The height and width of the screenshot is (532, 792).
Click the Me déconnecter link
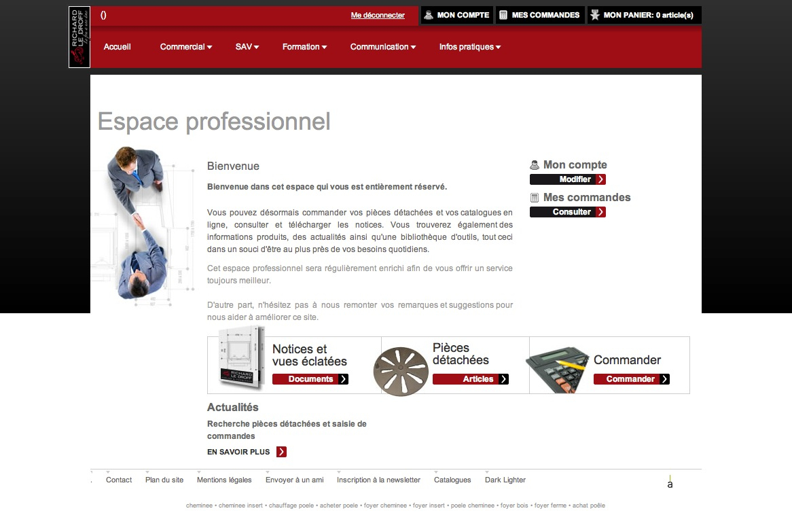pyautogui.click(x=378, y=15)
